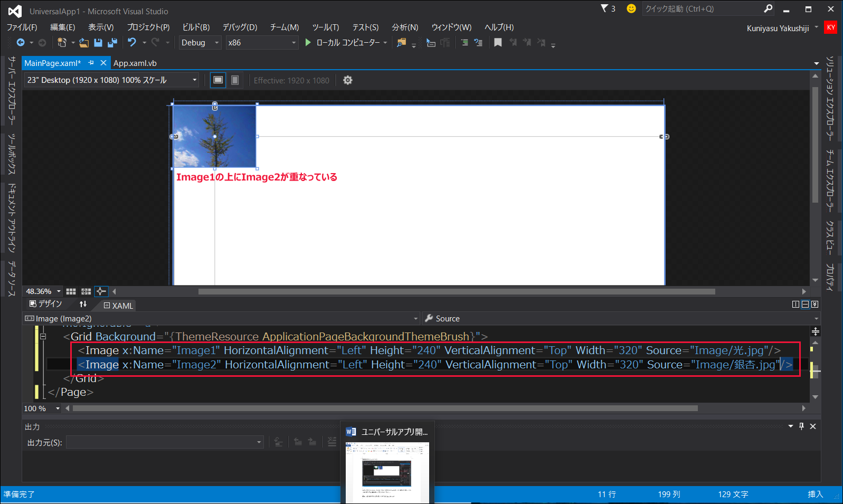Viewport: 843px width, 504px height.
Task: Undo the last edit
Action: [x=132, y=42]
